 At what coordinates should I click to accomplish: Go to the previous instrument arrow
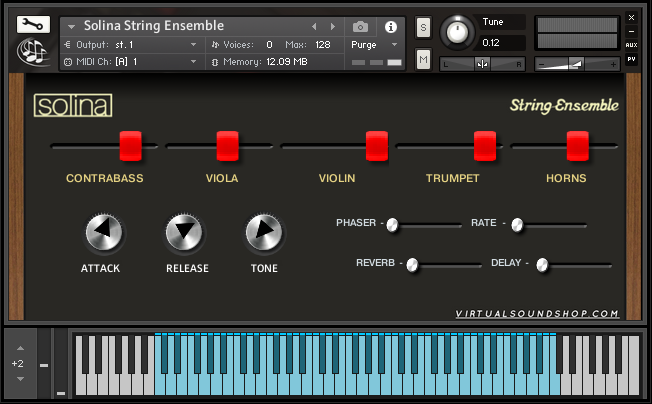click(315, 26)
